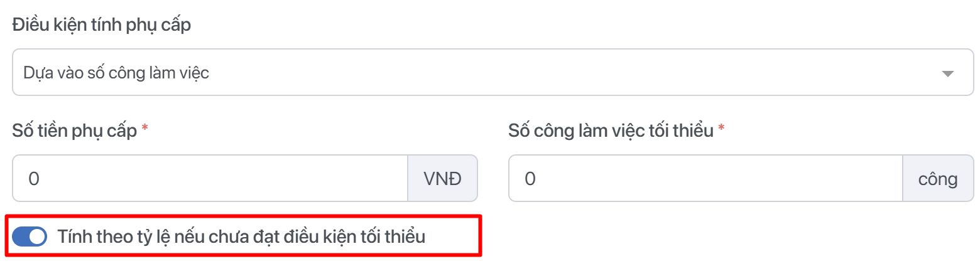Viewport: 980px width, 271px height.
Task: Click the red asterisk beside "Số tiền phụ cấp"
Action: [145, 129]
